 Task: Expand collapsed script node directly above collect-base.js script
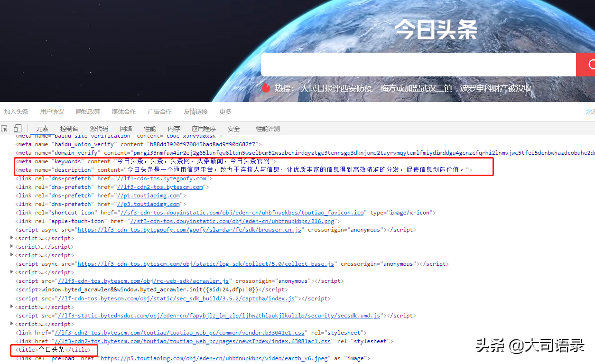tap(12, 255)
